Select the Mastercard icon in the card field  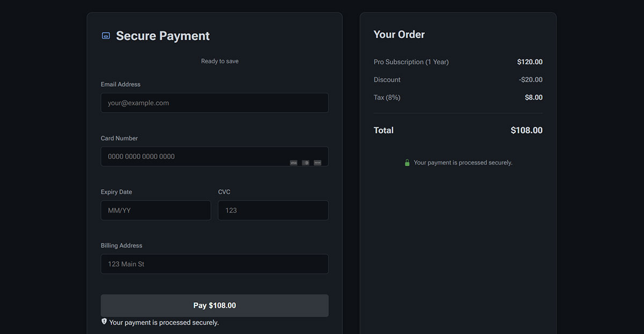click(305, 162)
